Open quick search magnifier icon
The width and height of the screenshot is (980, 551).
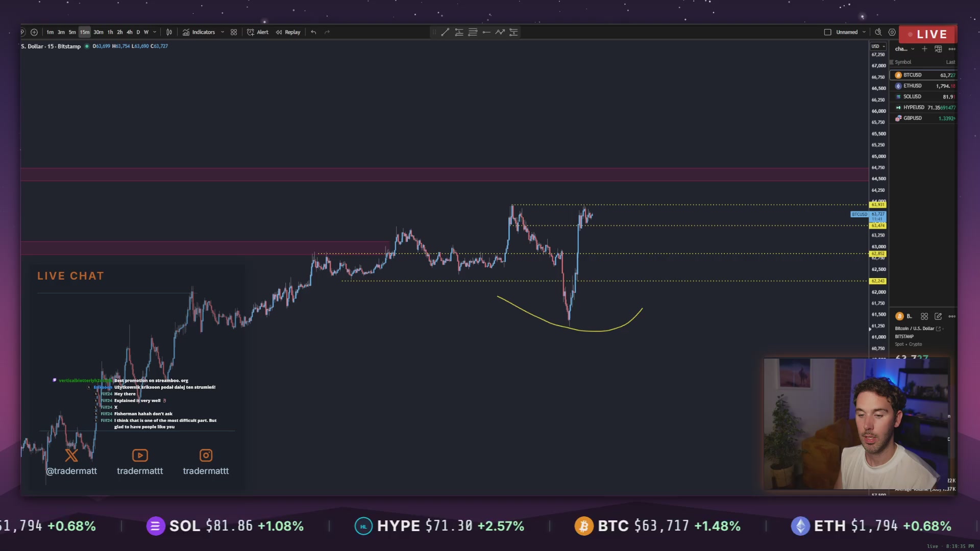(878, 32)
